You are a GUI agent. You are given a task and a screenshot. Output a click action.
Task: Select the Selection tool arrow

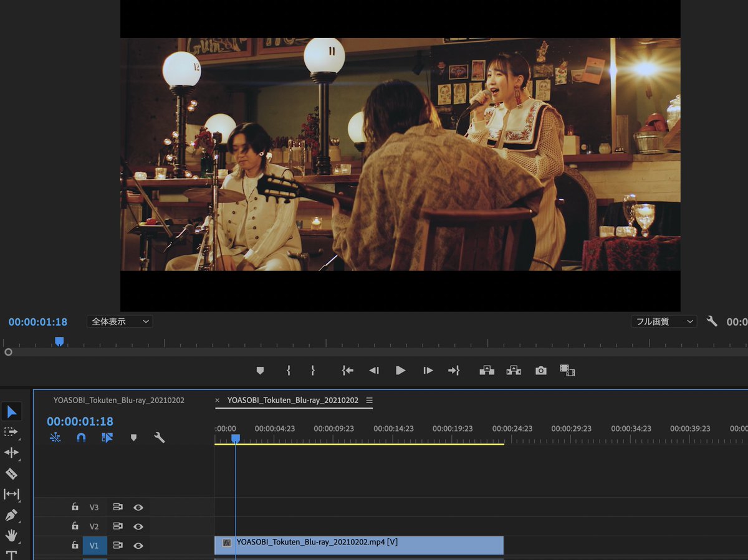(12, 411)
